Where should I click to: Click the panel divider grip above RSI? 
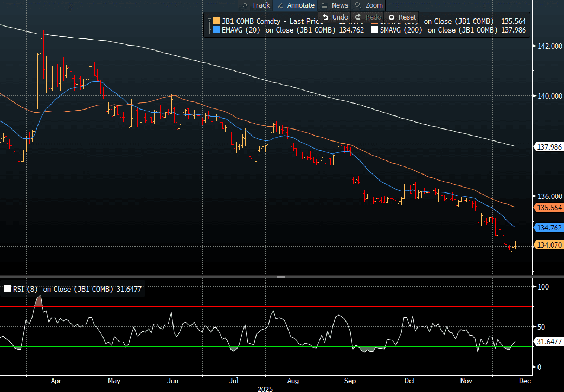click(x=281, y=277)
